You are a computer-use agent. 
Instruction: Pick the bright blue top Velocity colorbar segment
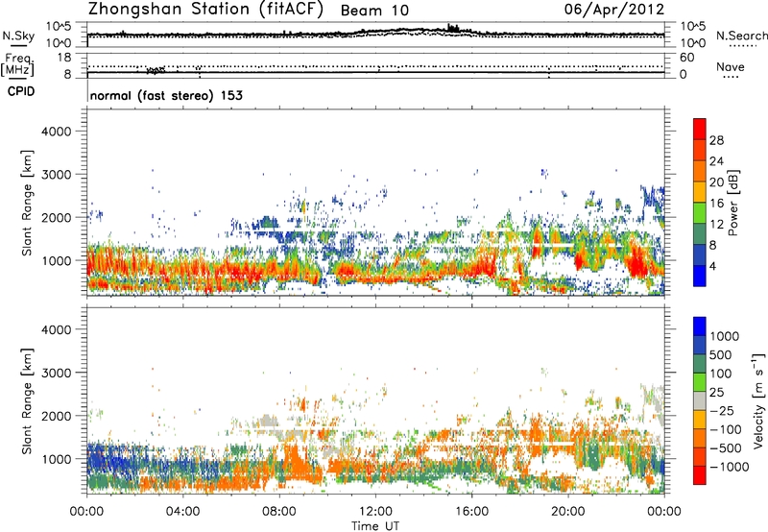pyautogui.click(x=700, y=326)
